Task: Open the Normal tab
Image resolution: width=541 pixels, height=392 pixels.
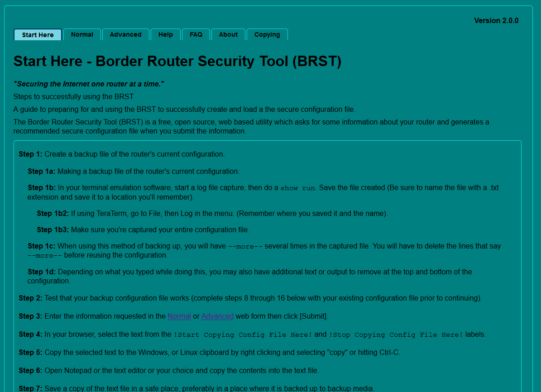Action: tap(82, 35)
